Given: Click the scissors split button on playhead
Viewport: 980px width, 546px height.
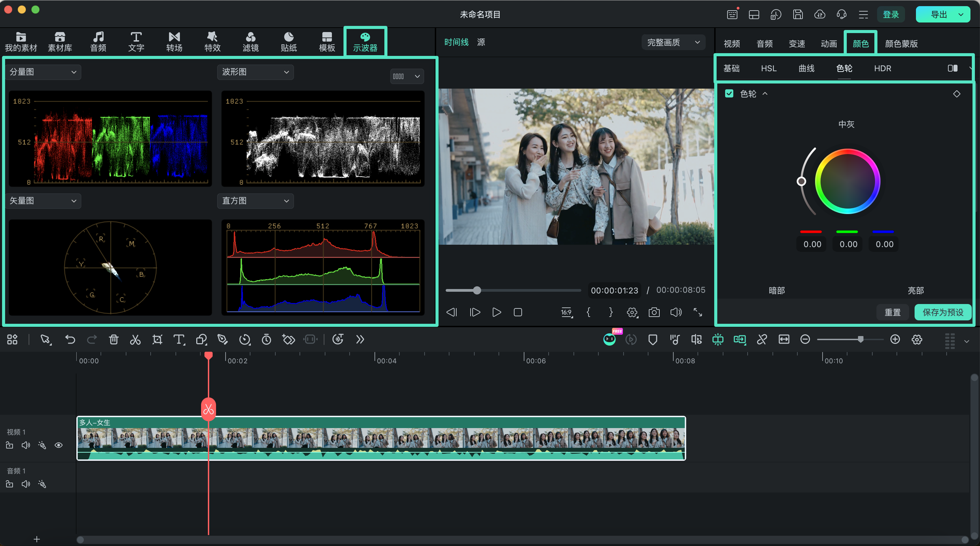Looking at the screenshot, I should pos(209,409).
